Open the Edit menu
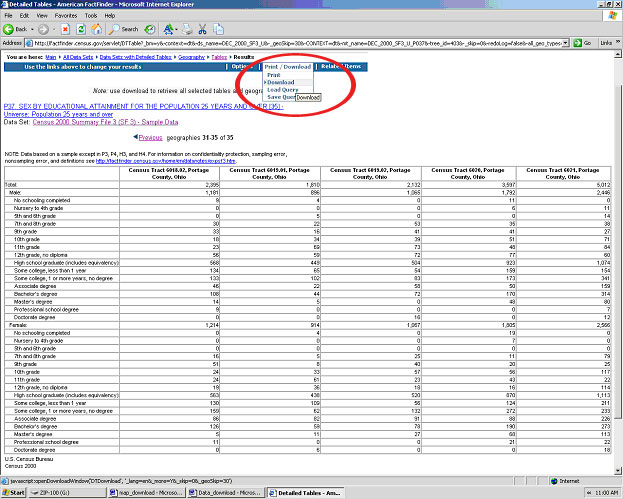Screen dimensions: 623x499 click(x=24, y=15)
